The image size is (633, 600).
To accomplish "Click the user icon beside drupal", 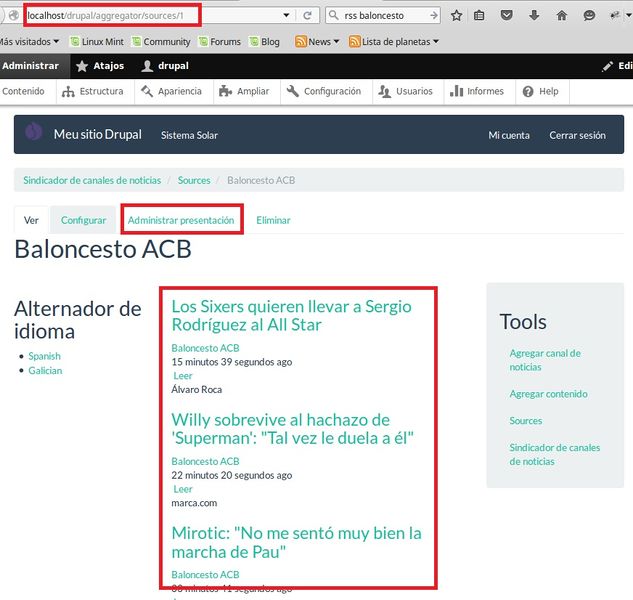I will 147,66.
